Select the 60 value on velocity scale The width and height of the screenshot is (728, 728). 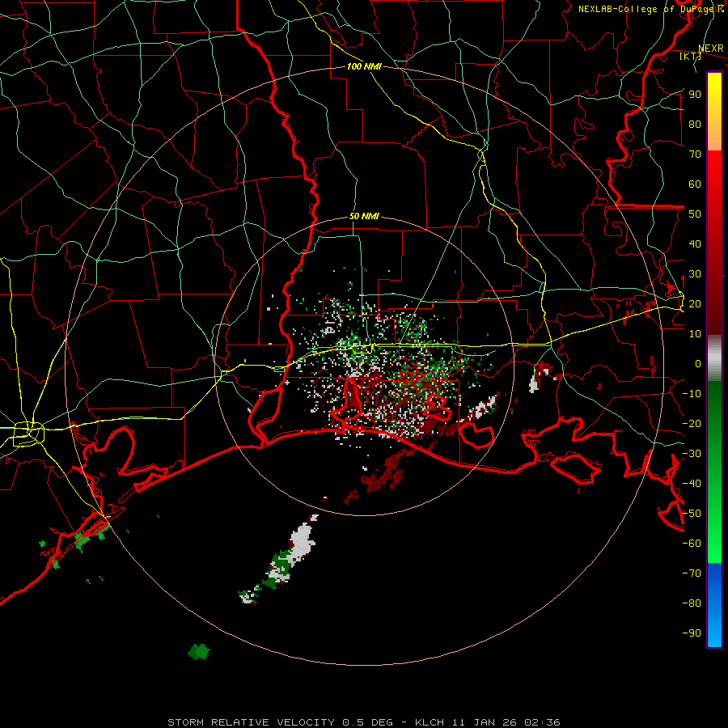tap(695, 184)
